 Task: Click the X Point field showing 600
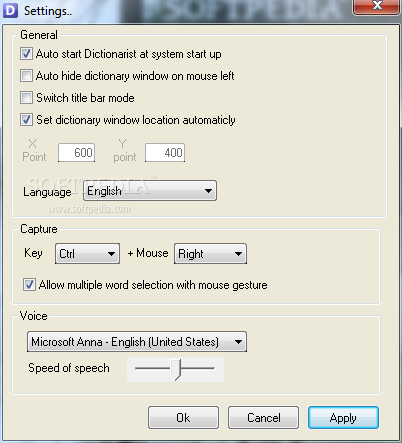coord(76,153)
